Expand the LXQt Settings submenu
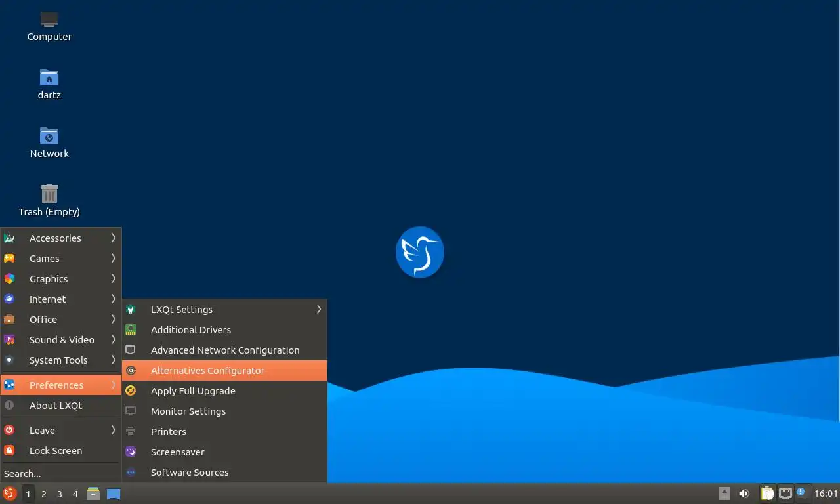 224,310
